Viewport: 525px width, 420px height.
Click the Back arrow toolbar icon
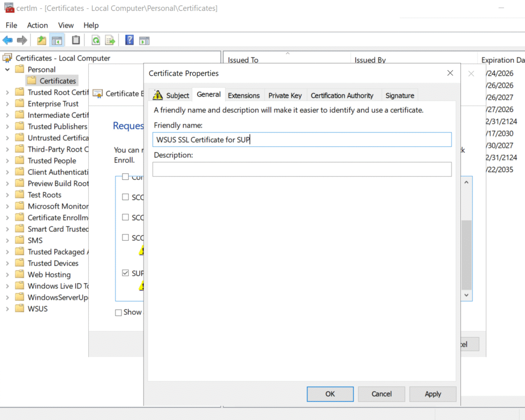(7, 40)
